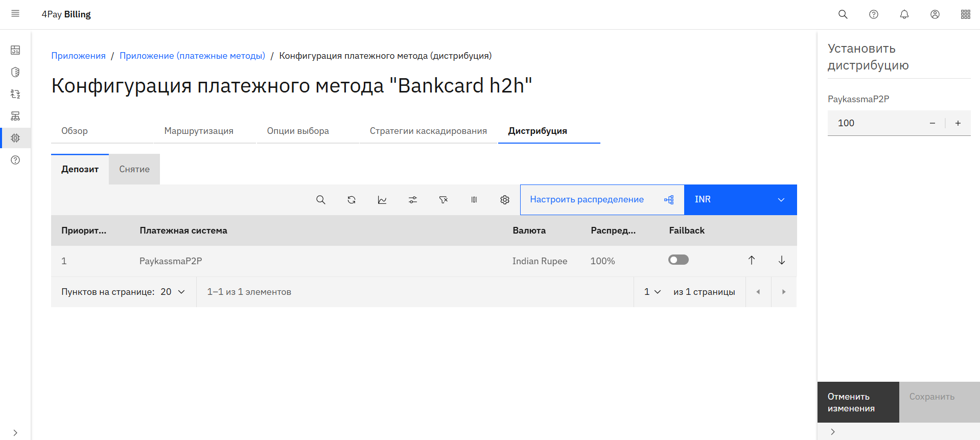Click Настроить распределение button
The height and width of the screenshot is (440, 980).
point(601,200)
